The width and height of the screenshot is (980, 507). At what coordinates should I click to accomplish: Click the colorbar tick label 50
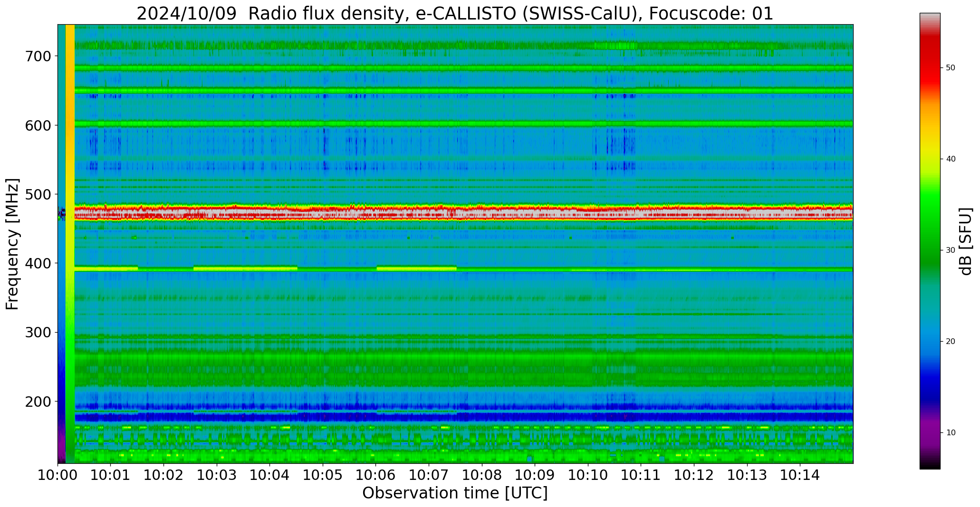[x=951, y=68]
